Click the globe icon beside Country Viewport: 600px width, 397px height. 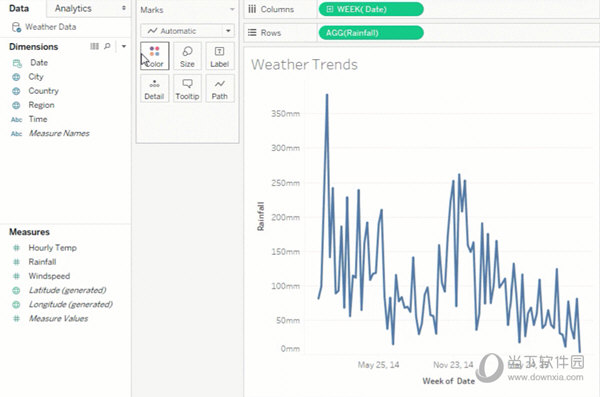click(16, 91)
